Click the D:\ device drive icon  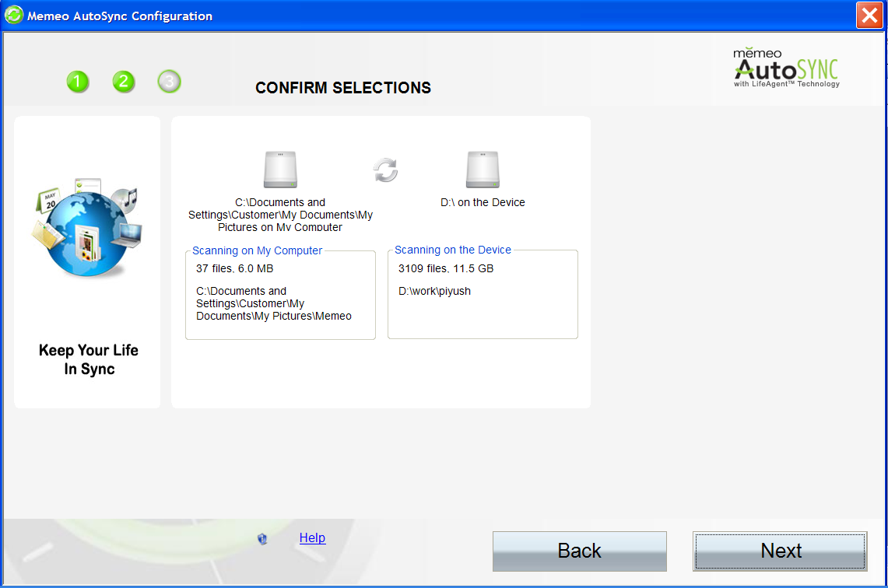[483, 170]
